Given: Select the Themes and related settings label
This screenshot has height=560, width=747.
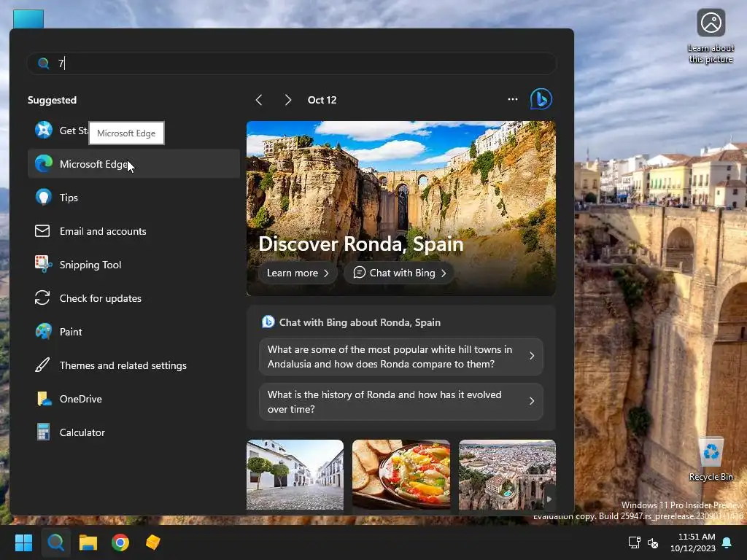Looking at the screenshot, I should click(123, 365).
